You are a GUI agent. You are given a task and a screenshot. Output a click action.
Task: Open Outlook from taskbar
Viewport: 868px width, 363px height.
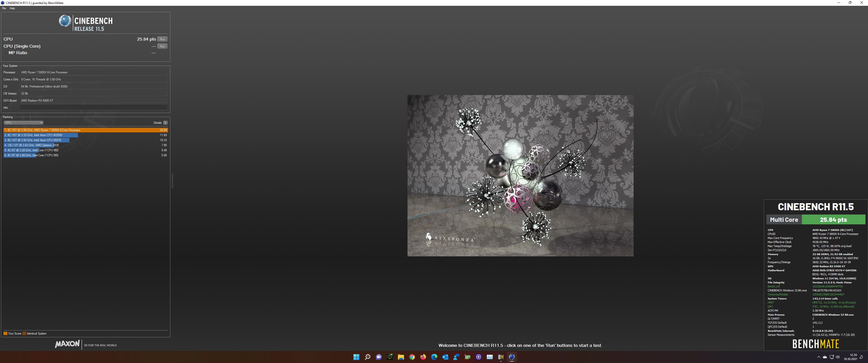[445, 357]
